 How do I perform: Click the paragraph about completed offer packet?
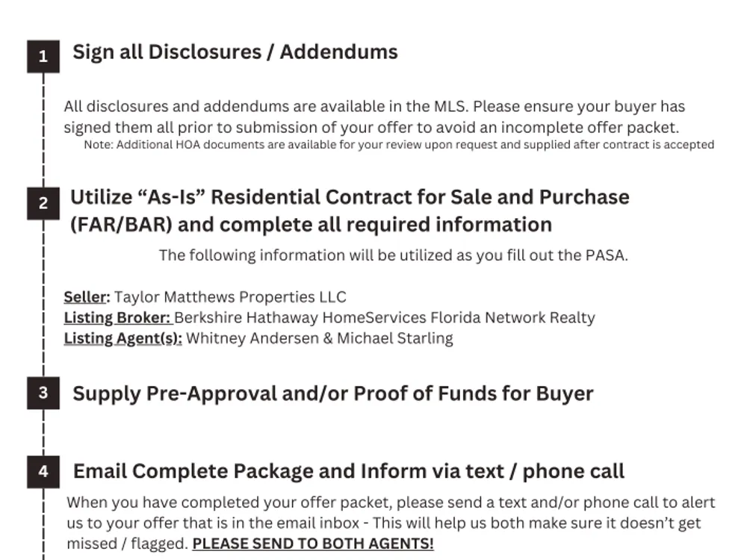point(391,523)
